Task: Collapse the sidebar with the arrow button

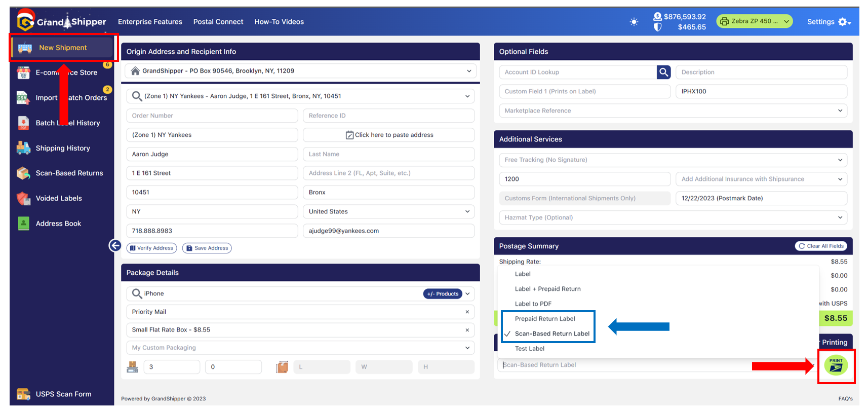Action: (115, 246)
